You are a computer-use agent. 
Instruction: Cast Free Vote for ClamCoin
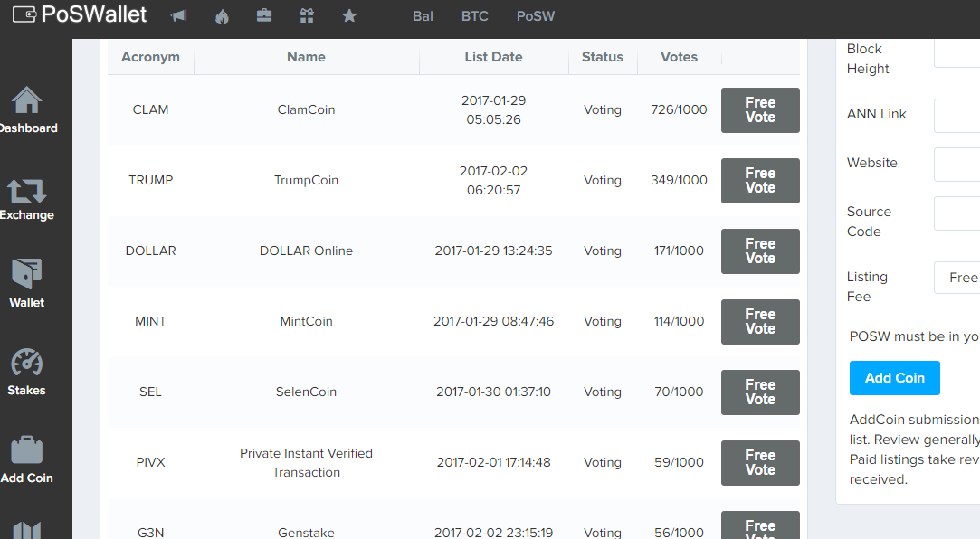coord(760,110)
